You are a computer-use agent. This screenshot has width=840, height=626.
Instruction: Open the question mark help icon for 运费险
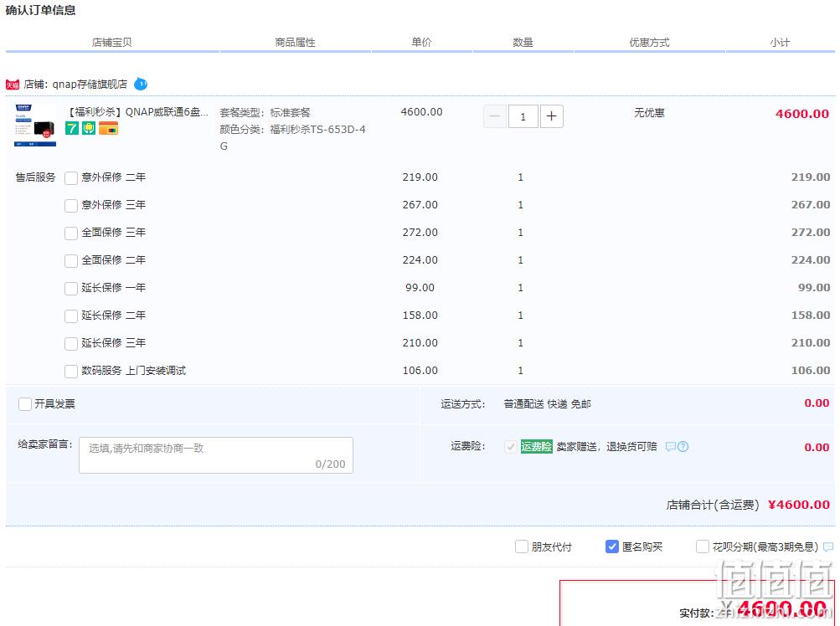pos(683,447)
